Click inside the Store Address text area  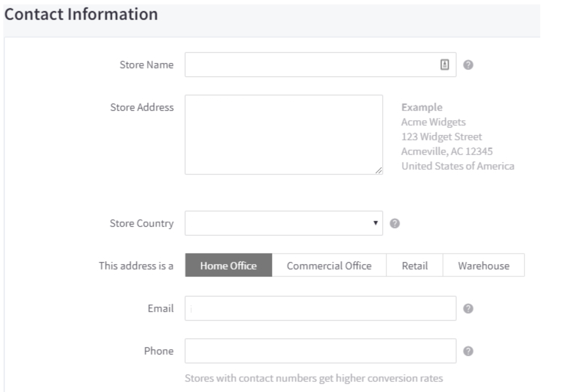click(284, 135)
